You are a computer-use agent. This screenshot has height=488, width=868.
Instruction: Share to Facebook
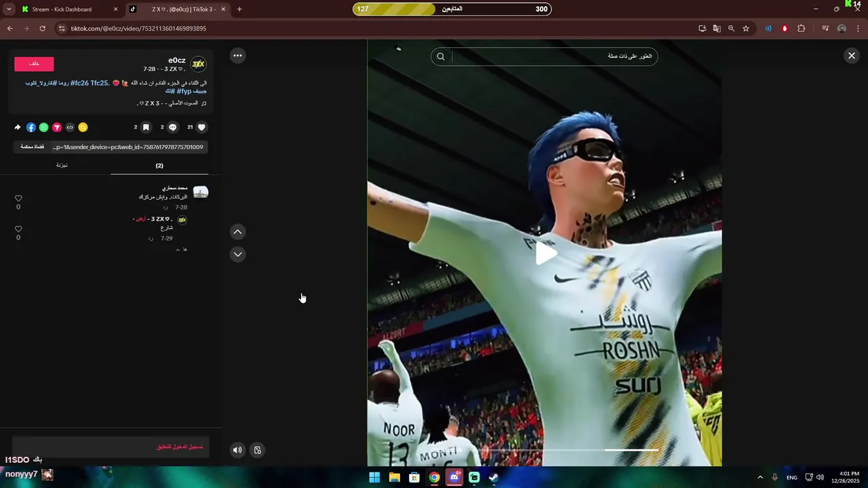[31, 127]
